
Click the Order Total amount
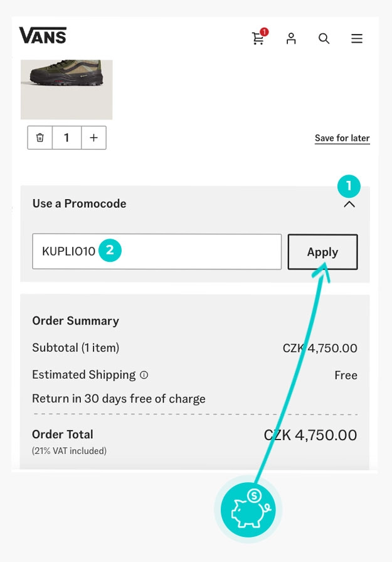[310, 435]
